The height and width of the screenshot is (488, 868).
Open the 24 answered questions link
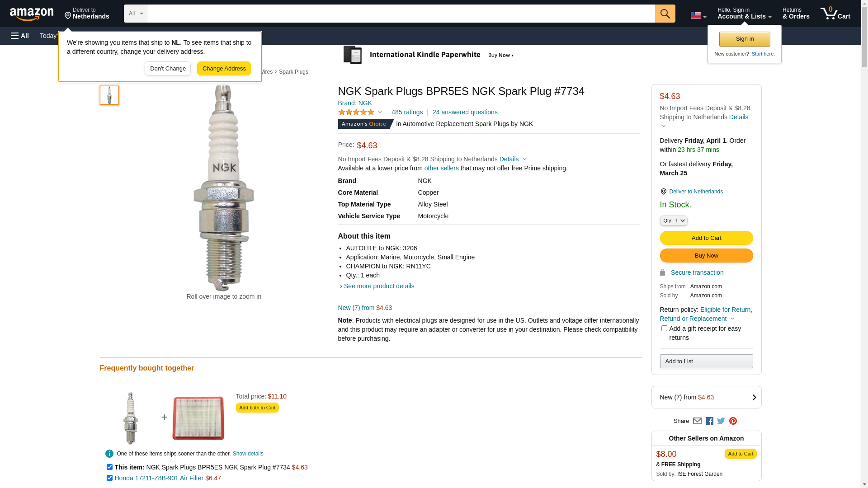(465, 112)
